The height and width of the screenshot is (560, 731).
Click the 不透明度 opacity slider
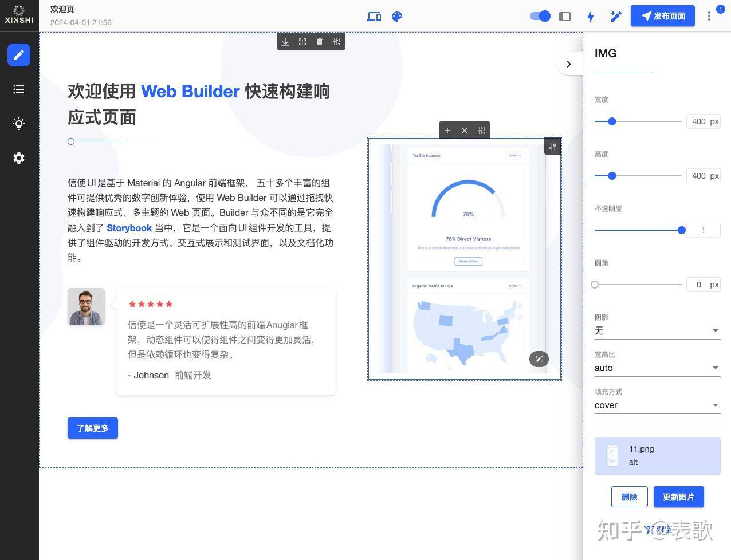pyautogui.click(x=638, y=230)
